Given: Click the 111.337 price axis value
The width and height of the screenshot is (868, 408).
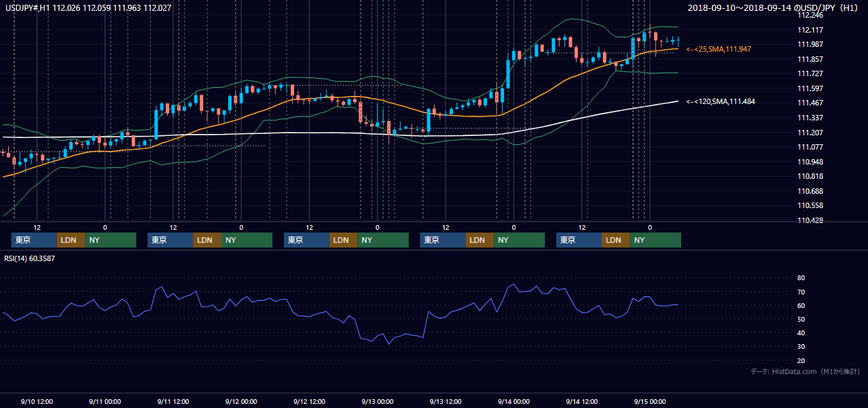Looking at the screenshot, I should pyautogui.click(x=810, y=118).
